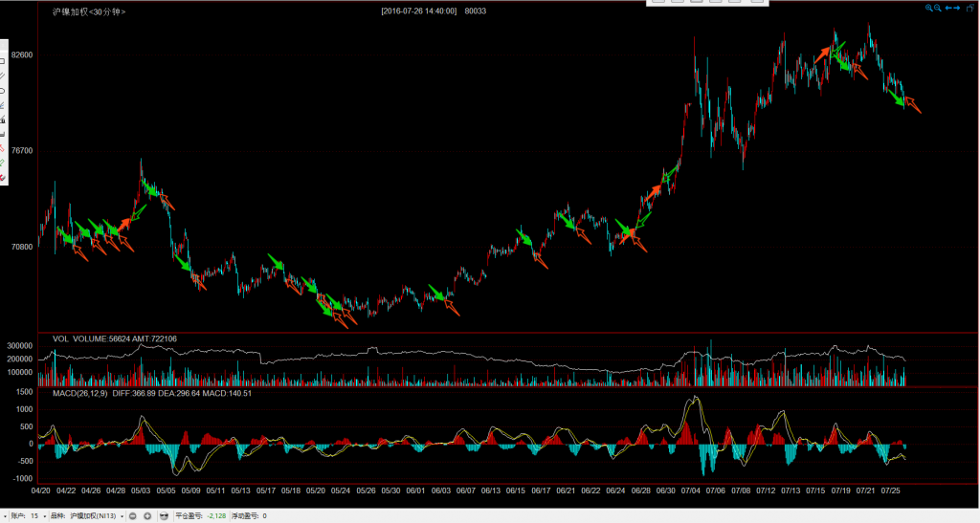This screenshot has width=980, height=523.
Task: Select the rectangle drawing tool
Action: [x=3, y=60]
